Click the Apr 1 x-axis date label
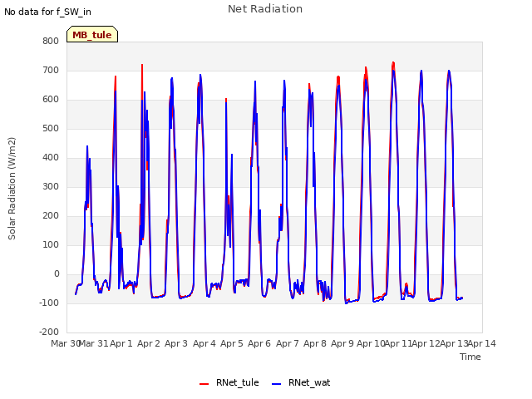The width and height of the screenshot is (532, 399). point(121,343)
